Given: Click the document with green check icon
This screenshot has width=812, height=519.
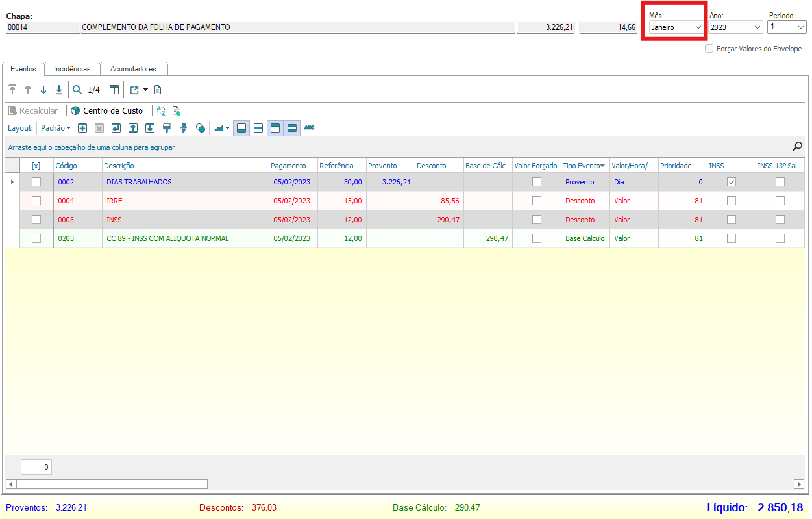Looking at the screenshot, I should tap(176, 111).
